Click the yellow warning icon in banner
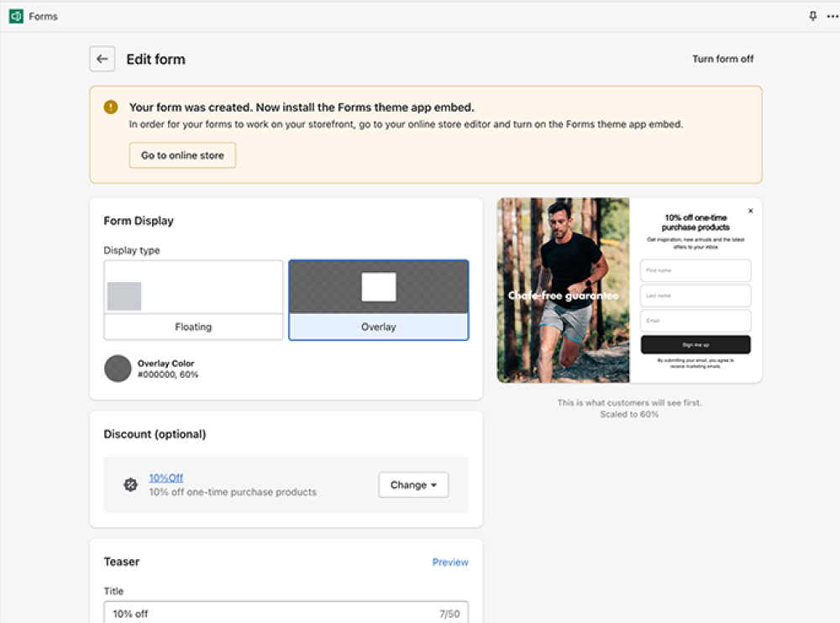Viewport: 840px width, 623px height. pyautogui.click(x=111, y=107)
